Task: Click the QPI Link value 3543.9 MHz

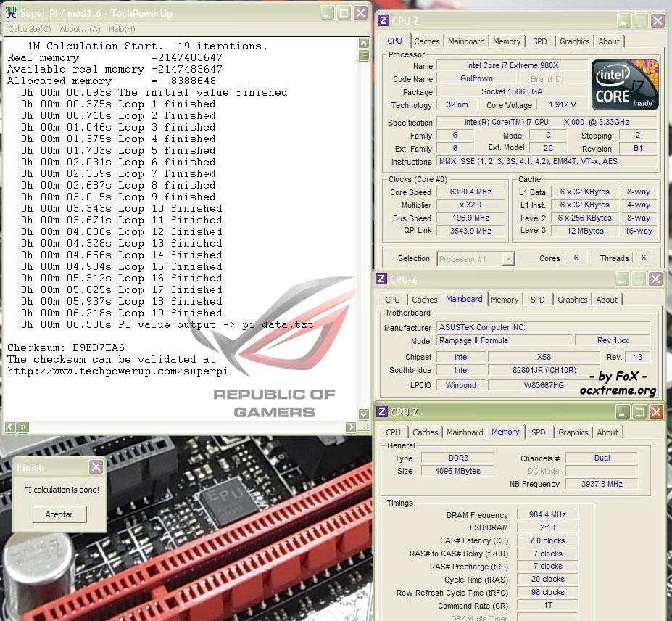Action: [x=470, y=230]
